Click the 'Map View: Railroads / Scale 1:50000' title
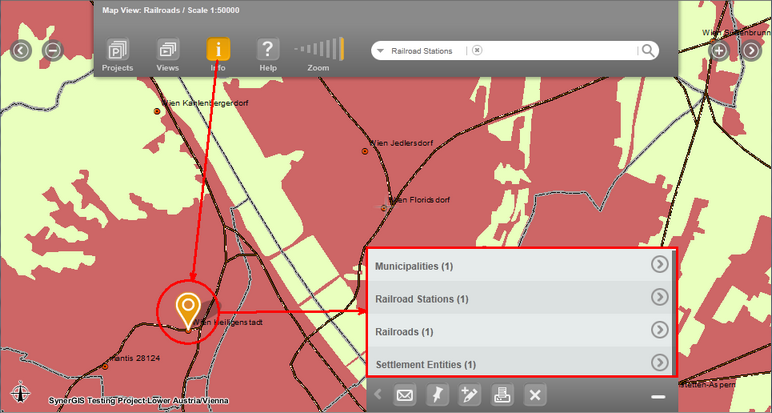This screenshot has height=413, width=772. click(171, 10)
